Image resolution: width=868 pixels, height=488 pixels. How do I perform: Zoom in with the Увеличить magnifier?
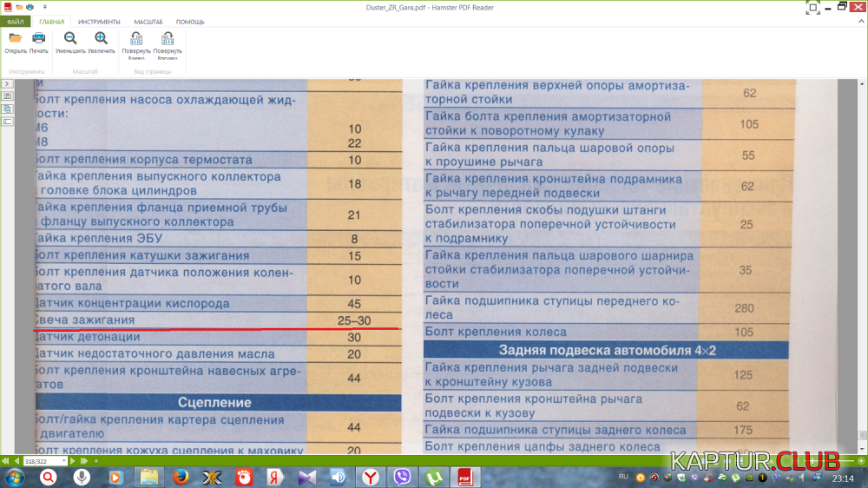[102, 38]
